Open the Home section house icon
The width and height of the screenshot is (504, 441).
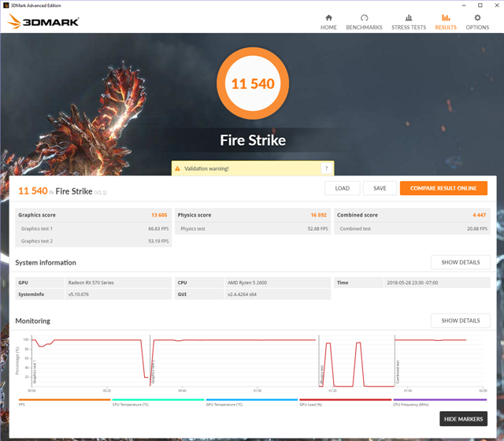(x=328, y=17)
